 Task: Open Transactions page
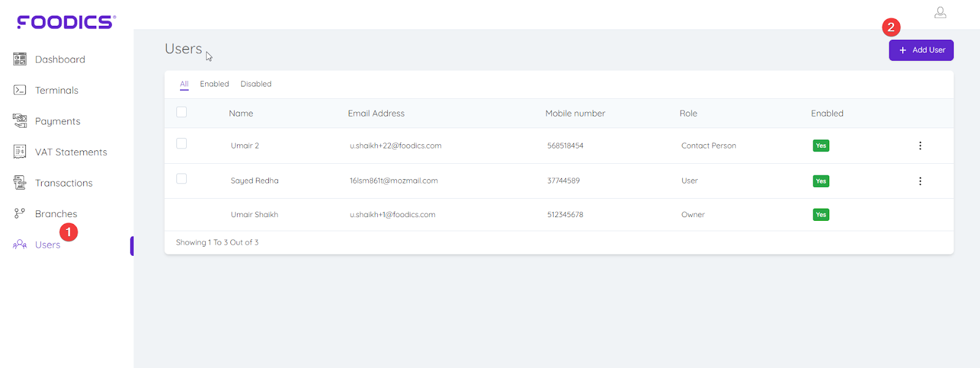pyautogui.click(x=64, y=183)
